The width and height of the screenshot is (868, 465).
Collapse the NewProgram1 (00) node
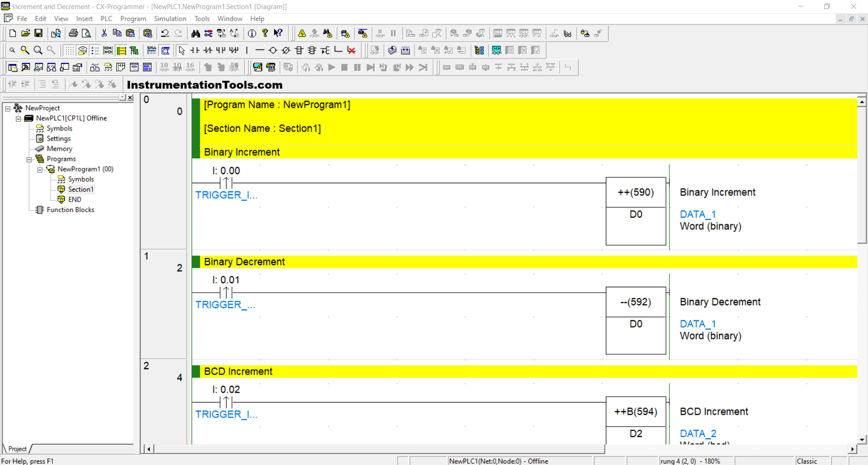coord(40,170)
